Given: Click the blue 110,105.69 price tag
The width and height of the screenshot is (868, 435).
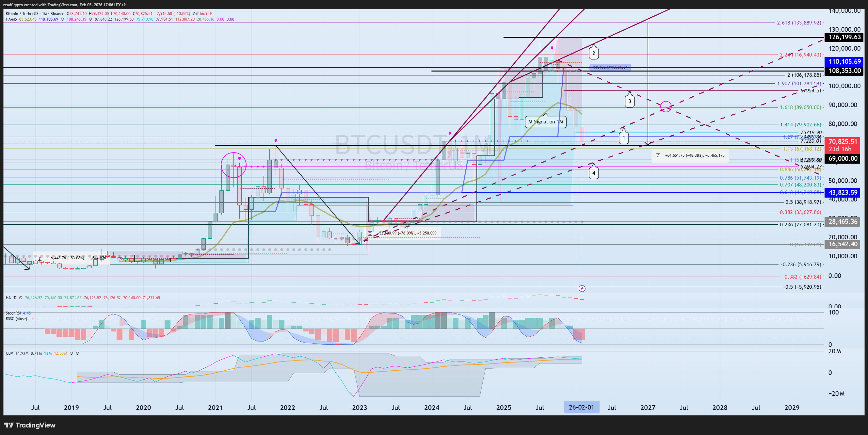Looking at the screenshot, I should point(844,62).
